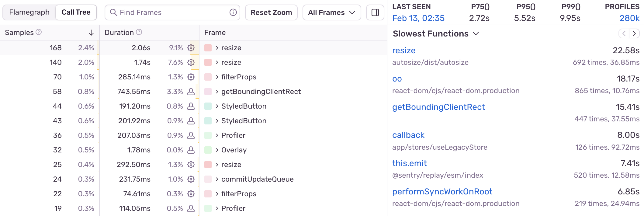Click the Samples sort descending arrow
The height and width of the screenshot is (216, 644).
91,33
